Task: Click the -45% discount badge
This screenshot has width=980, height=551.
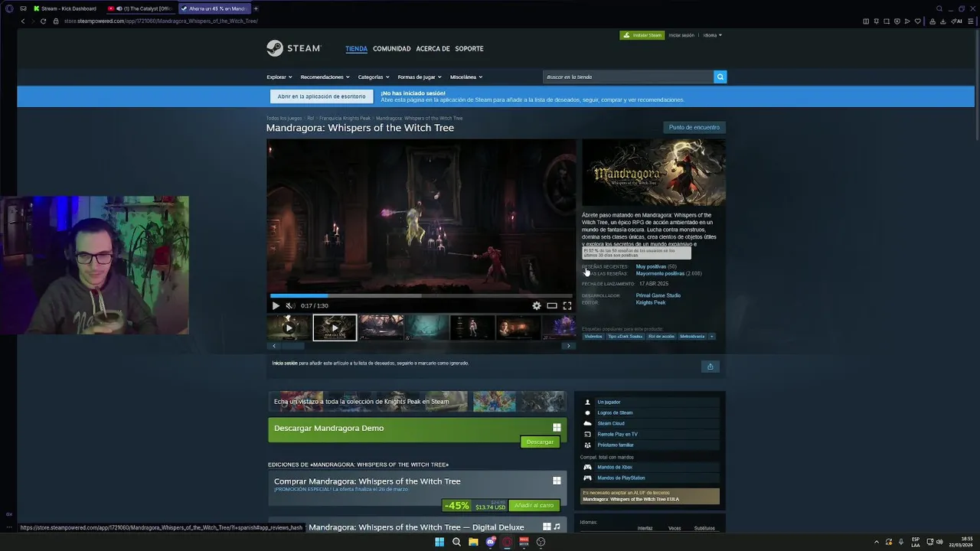Action: tap(457, 505)
